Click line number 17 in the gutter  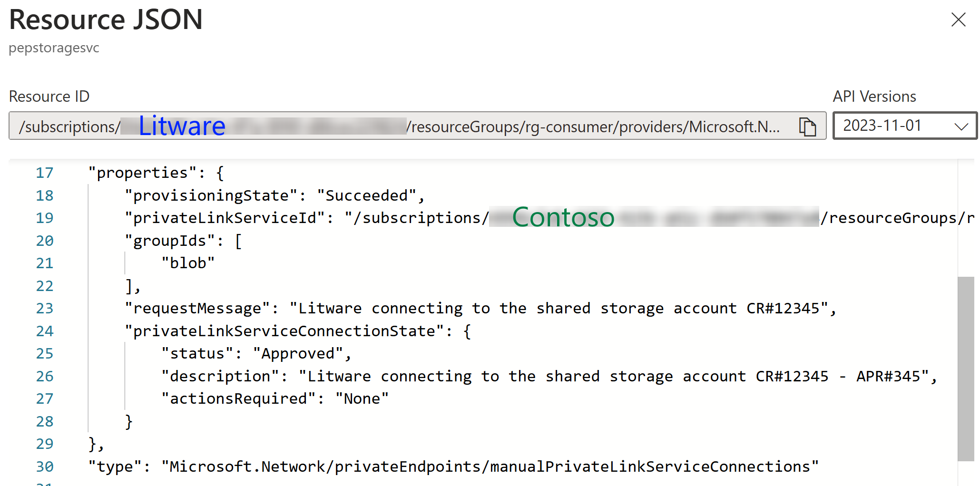(x=45, y=173)
